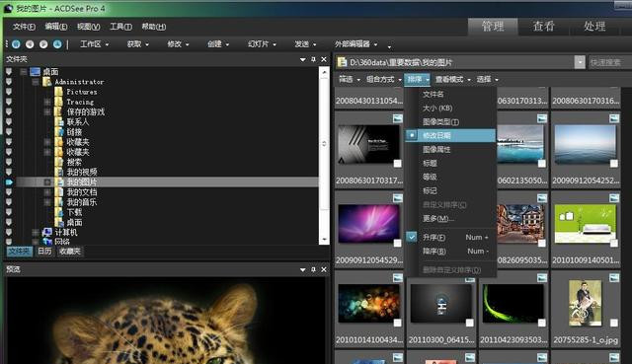Screen dimensions: 632x364
Task: Expand the 我的图片 folder tree node
Action: [47, 182]
